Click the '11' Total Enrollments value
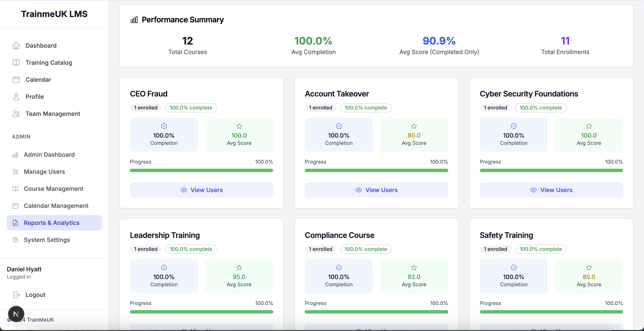The height and width of the screenshot is (331, 644). coord(565,41)
